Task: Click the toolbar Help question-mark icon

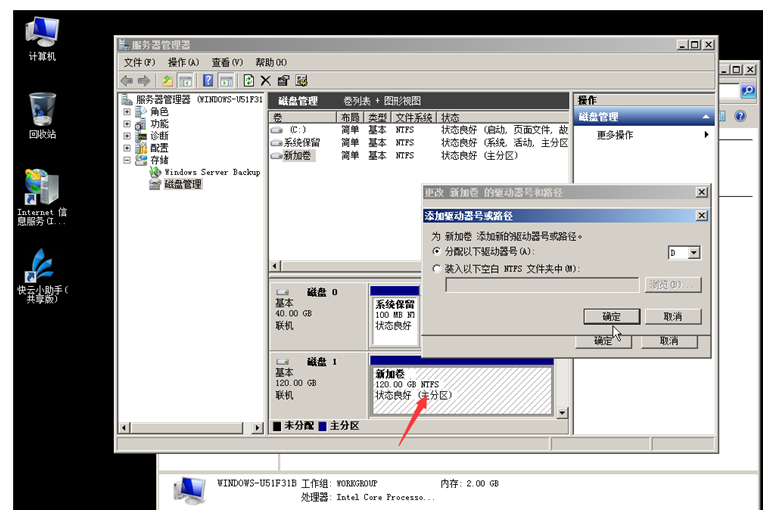Action: click(x=208, y=80)
